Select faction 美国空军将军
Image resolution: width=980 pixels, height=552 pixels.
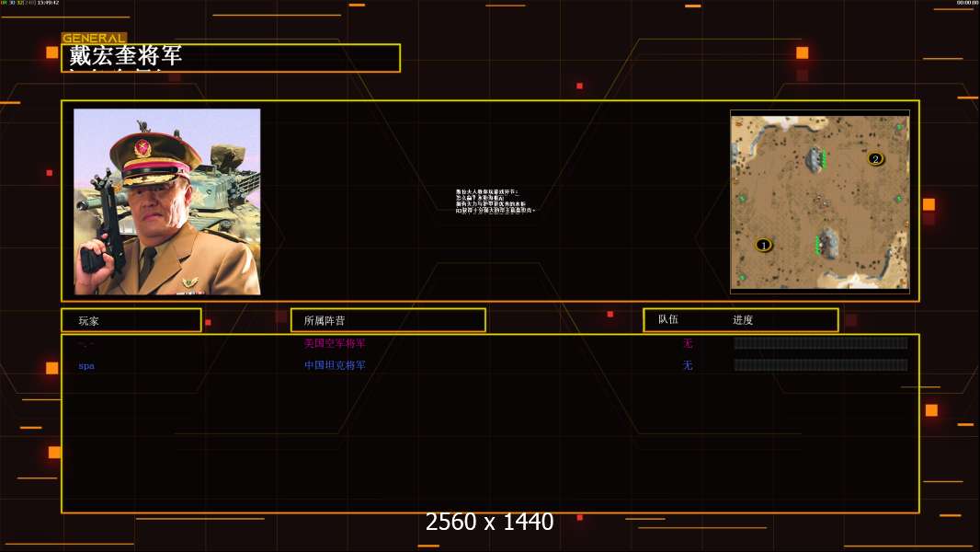[x=335, y=343]
